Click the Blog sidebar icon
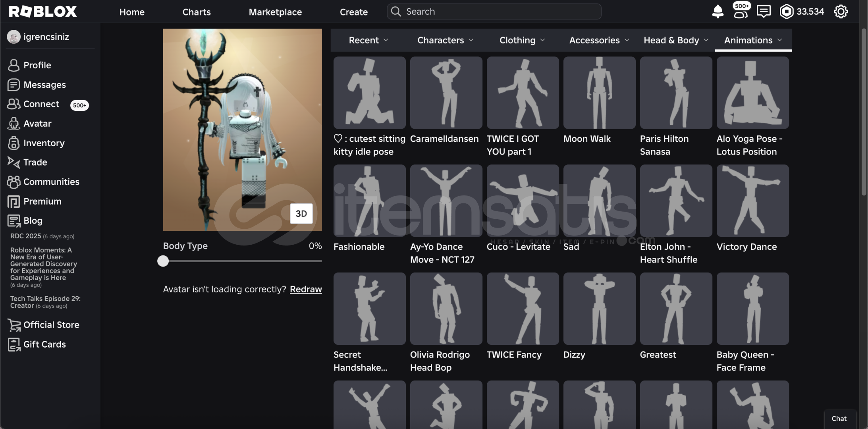868x429 pixels. pos(14,220)
